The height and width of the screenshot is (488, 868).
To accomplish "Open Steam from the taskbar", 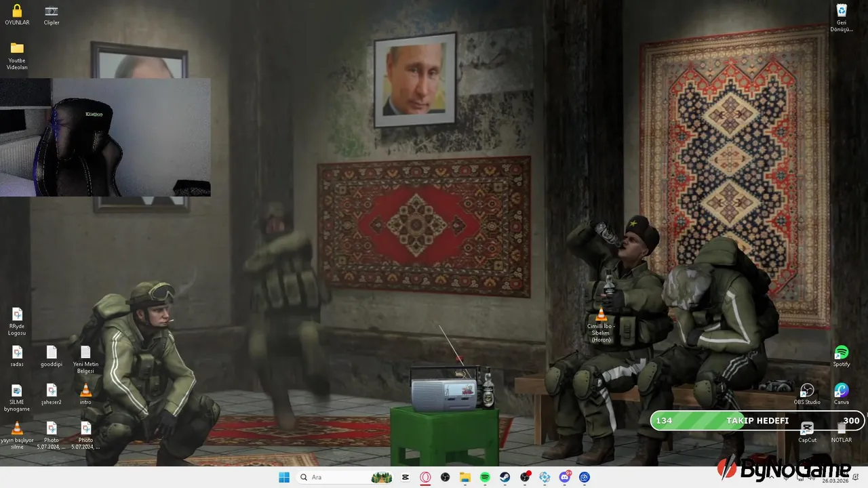I will [x=505, y=477].
